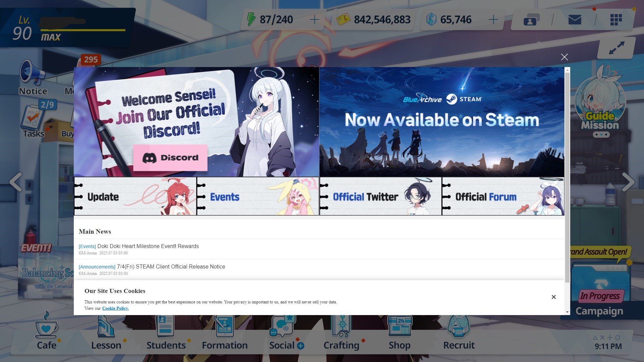Screen dimensions: 644x362
Task: Add more AP with plus button
Action: pyautogui.click(x=314, y=20)
